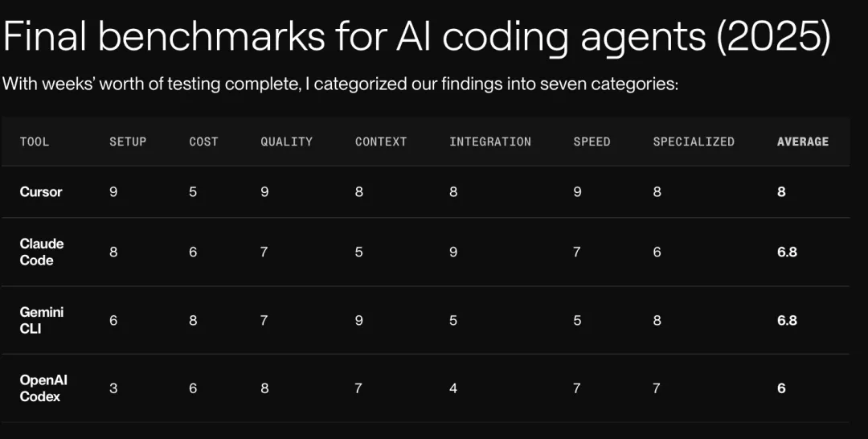The height and width of the screenshot is (439, 868).
Task: Click the QUALITY column header
Action: tap(286, 142)
